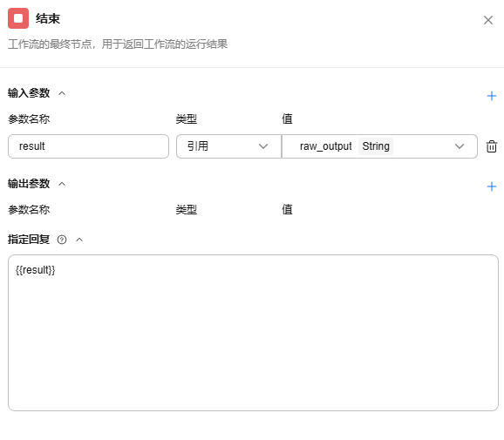Delete the result parameter row
Screen dimensions: 504x440
tap(492, 146)
